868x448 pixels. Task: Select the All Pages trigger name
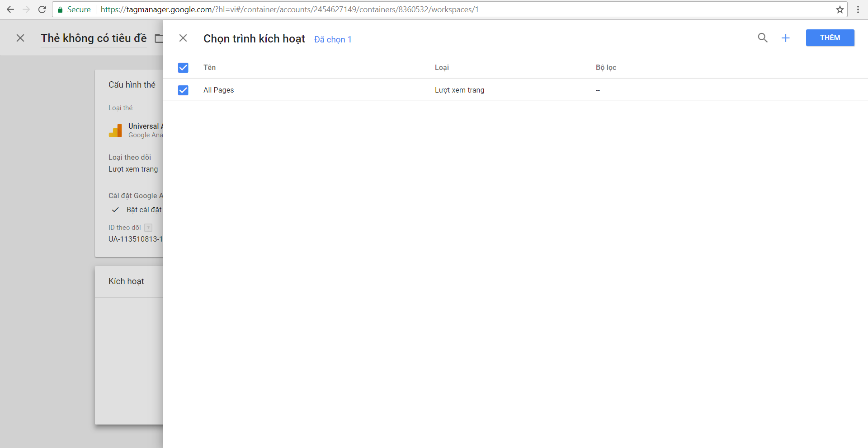219,90
